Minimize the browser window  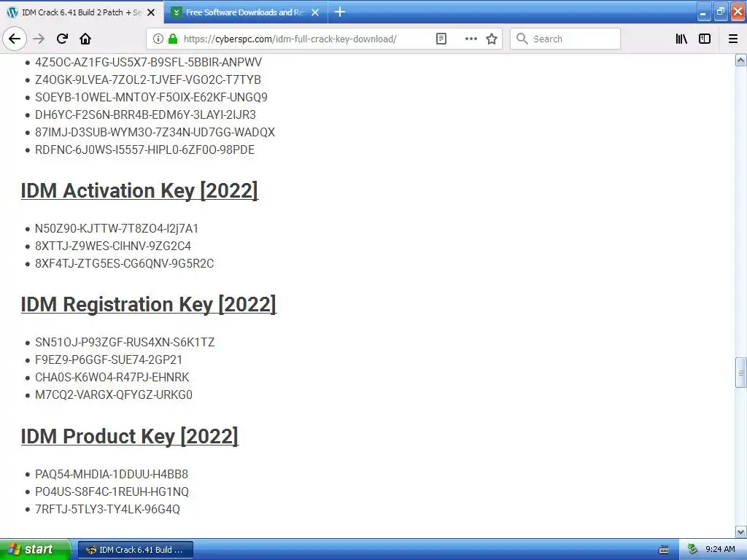703,12
